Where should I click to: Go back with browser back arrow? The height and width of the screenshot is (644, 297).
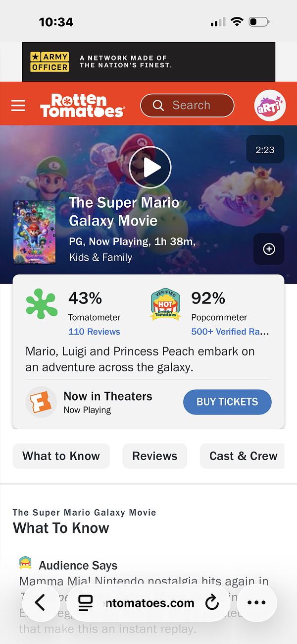[x=40, y=603]
